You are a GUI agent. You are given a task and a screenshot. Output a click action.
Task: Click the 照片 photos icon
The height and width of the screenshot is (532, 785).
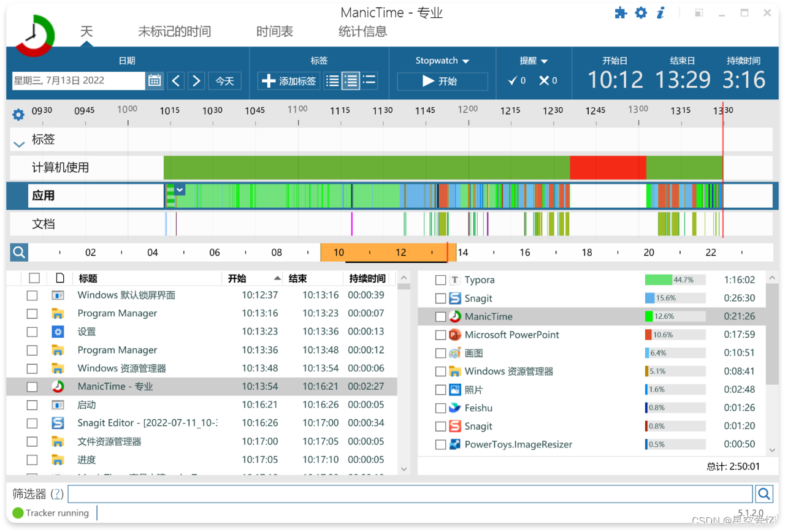454,389
